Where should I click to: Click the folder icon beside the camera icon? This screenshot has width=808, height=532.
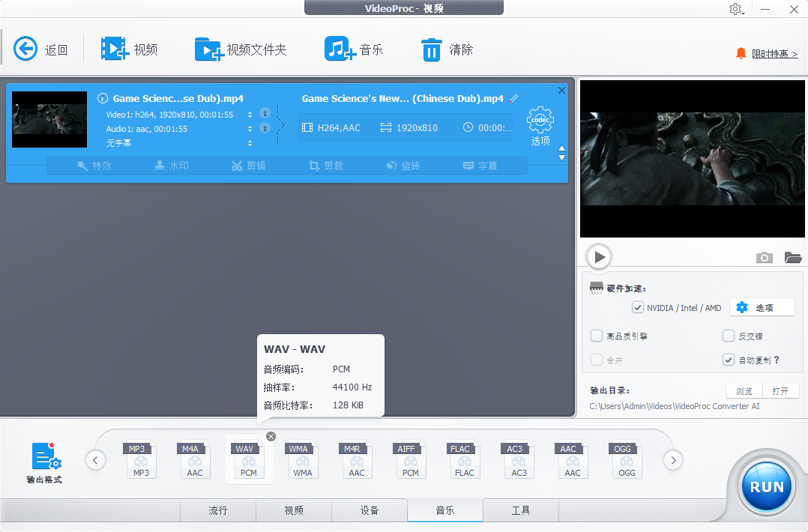point(793,257)
